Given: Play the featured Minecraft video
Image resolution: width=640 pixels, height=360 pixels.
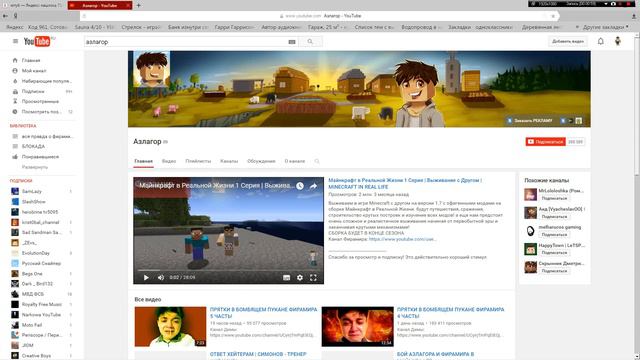Looking at the screenshot, I should (x=146, y=278).
